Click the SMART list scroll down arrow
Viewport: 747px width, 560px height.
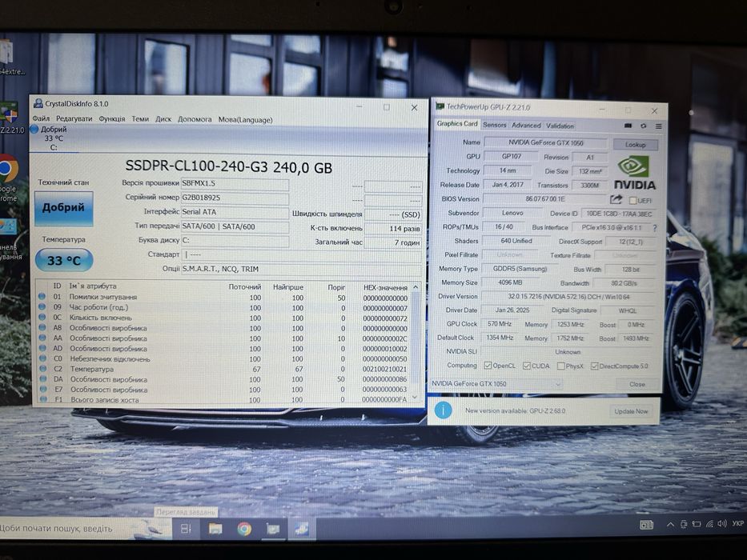point(415,397)
